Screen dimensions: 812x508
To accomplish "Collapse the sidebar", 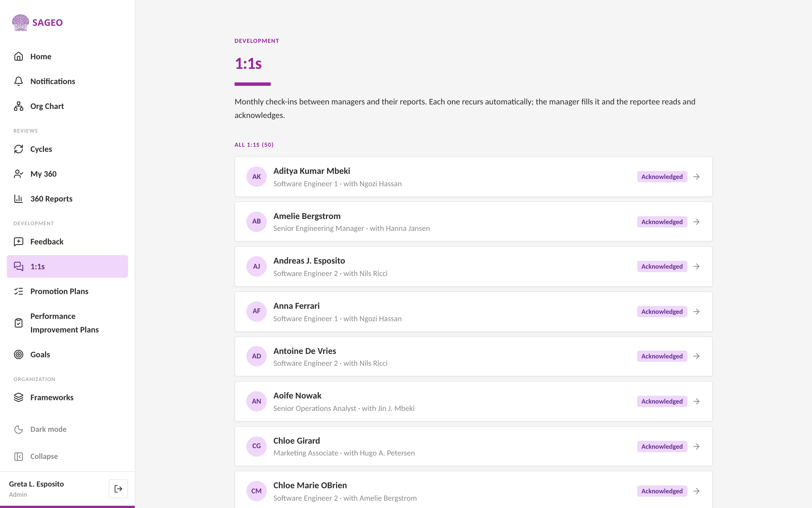I will [67, 456].
